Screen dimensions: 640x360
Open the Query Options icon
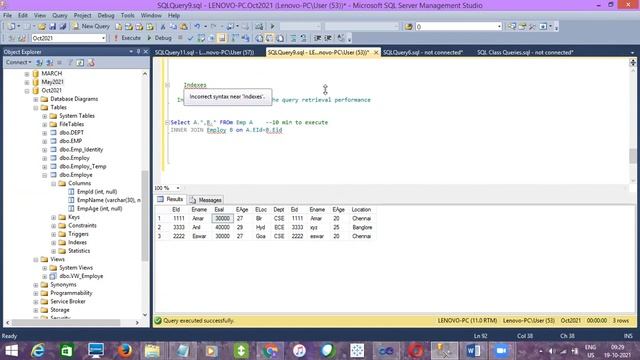coord(211,38)
